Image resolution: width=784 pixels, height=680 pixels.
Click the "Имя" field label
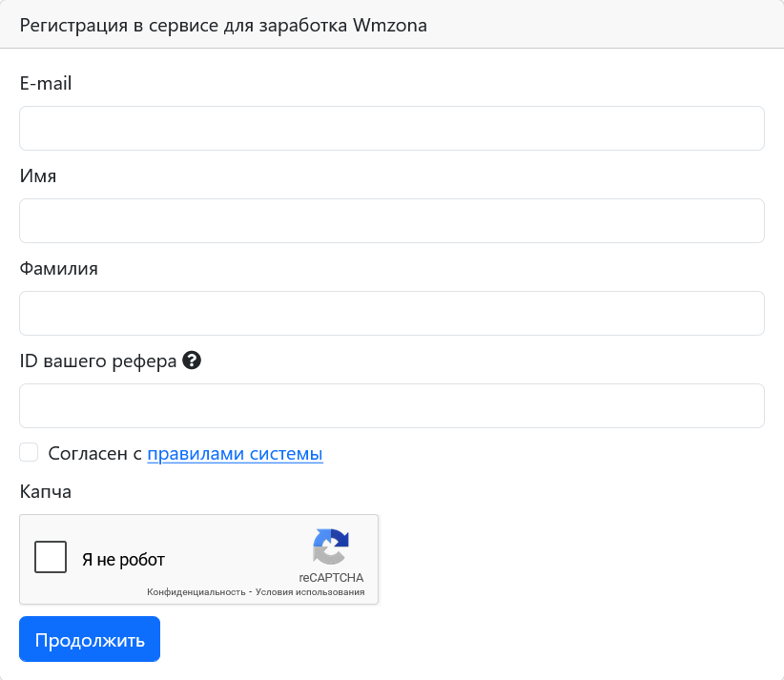pyautogui.click(x=38, y=176)
